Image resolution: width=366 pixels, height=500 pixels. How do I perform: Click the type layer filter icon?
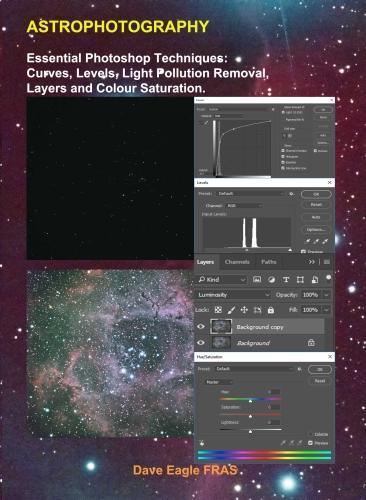(x=286, y=280)
